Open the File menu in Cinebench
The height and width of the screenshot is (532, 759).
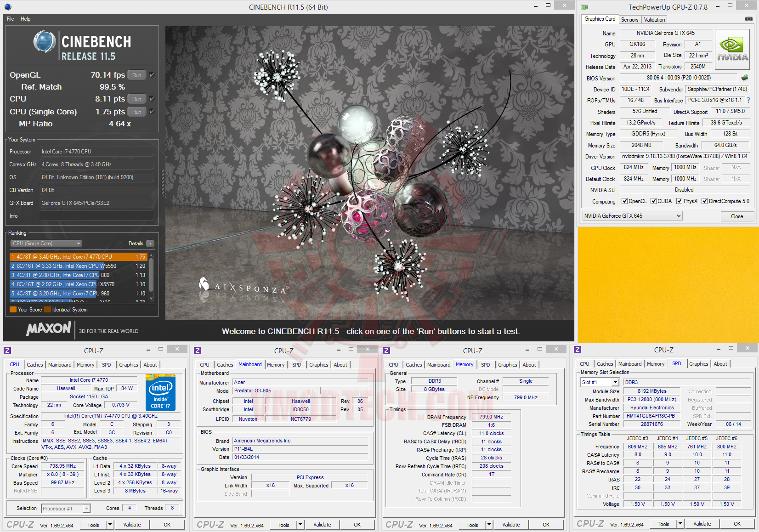pyautogui.click(x=11, y=19)
